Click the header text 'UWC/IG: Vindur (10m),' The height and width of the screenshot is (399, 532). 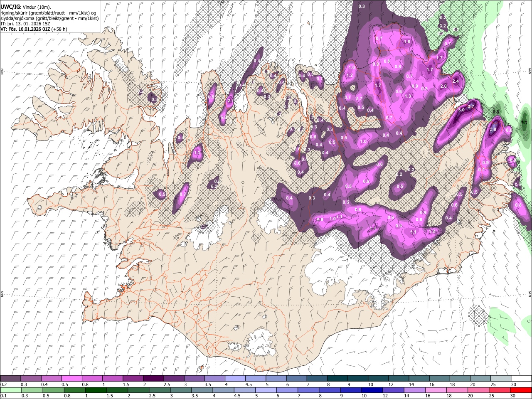click(26, 7)
